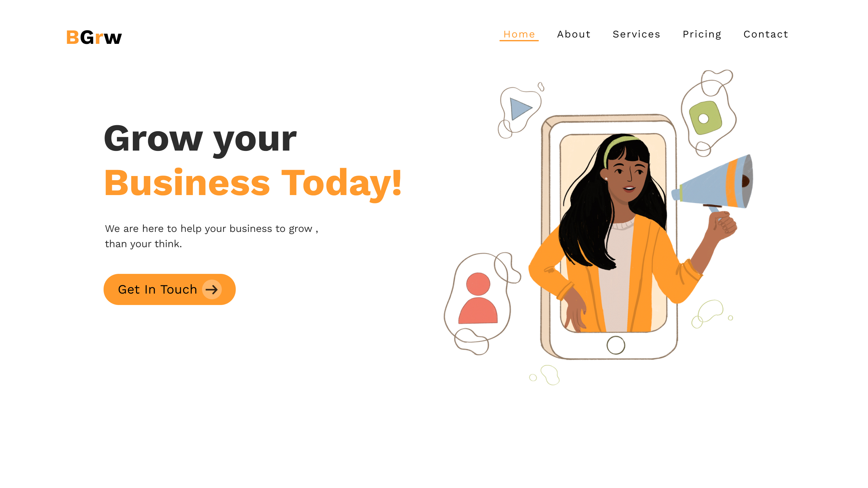
Task: Click the green rounded square icon
Action: [705, 118]
